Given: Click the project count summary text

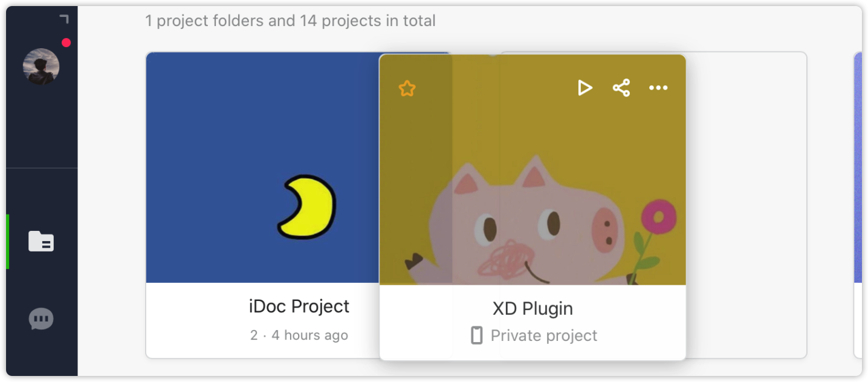Looking at the screenshot, I should (290, 21).
